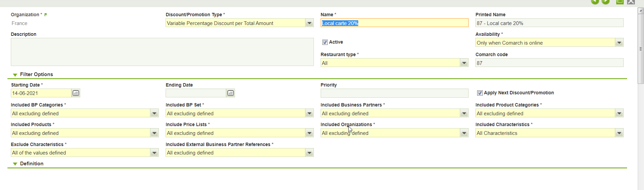Image resolution: width=644 pixels, height=190 pixels.
Task: Click the Priority input field
Action: [394, 93]
